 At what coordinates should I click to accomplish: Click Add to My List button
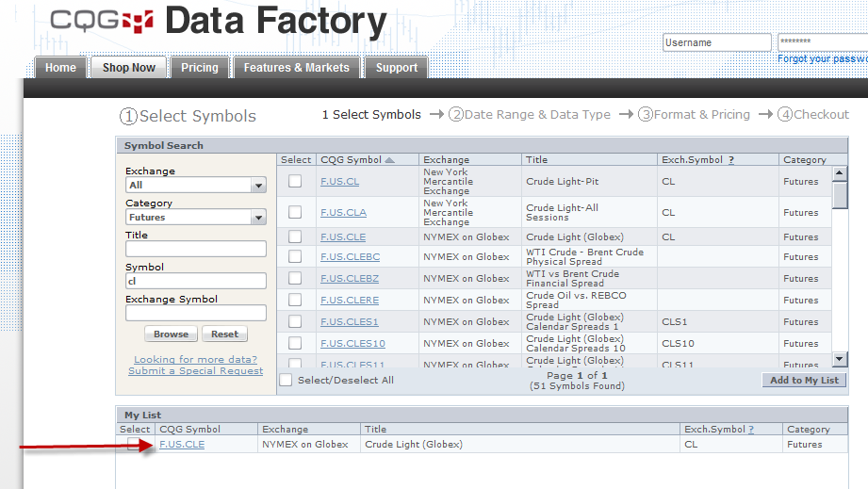804,380
